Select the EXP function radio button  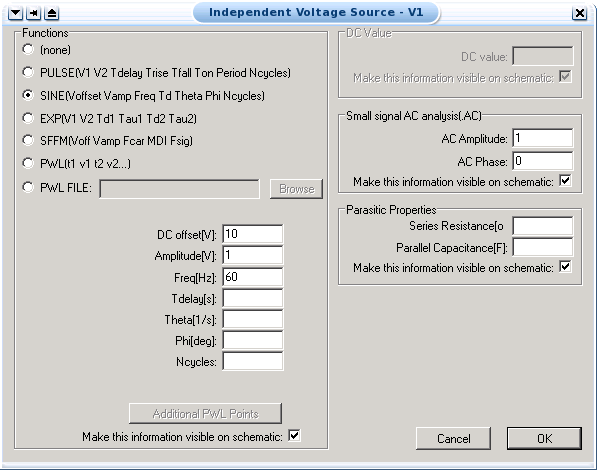28,118
